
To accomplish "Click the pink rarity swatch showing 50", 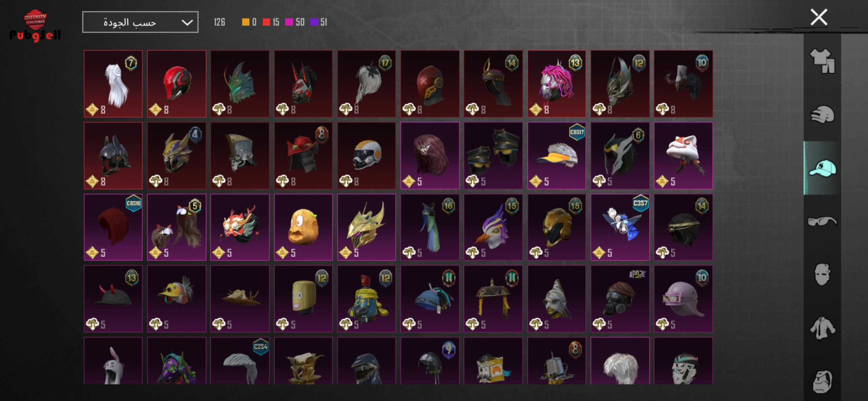I will click(289, 22).
